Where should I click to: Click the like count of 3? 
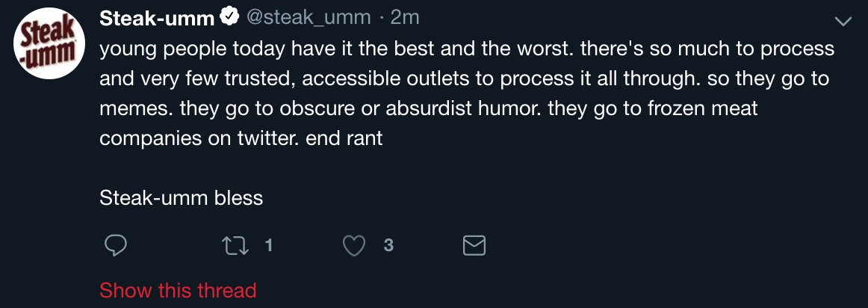click(x=388, y=245)
